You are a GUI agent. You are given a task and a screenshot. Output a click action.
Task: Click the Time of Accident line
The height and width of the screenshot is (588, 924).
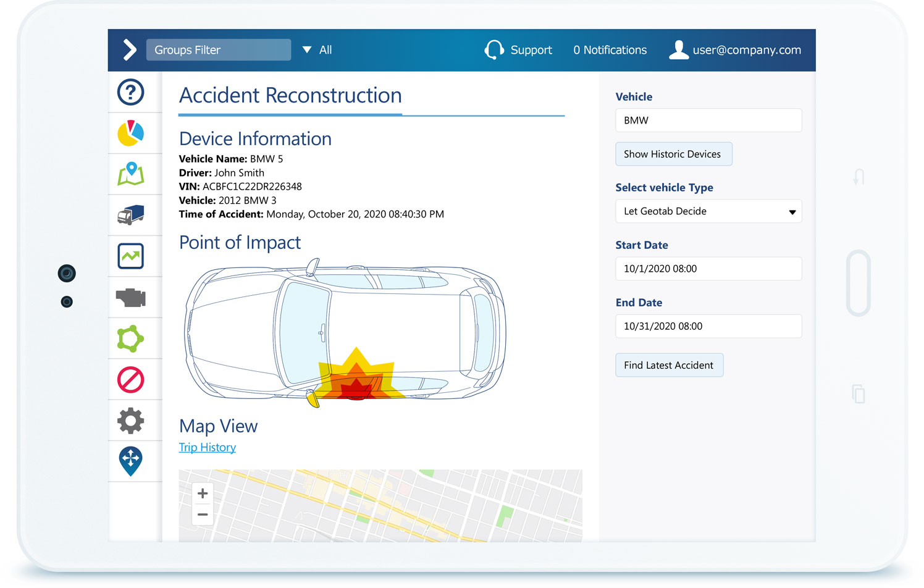tap(311, 214)
